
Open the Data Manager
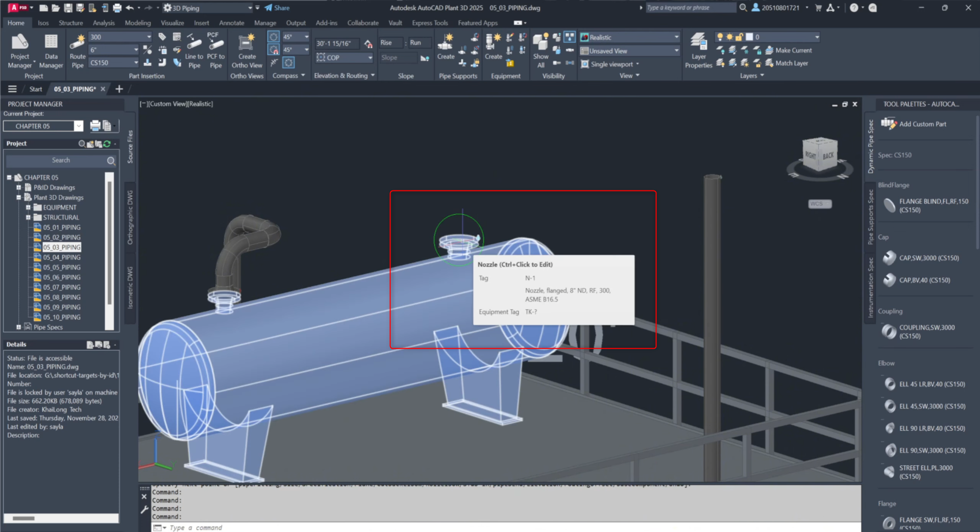pyautogui.click(x=51, y=51)
